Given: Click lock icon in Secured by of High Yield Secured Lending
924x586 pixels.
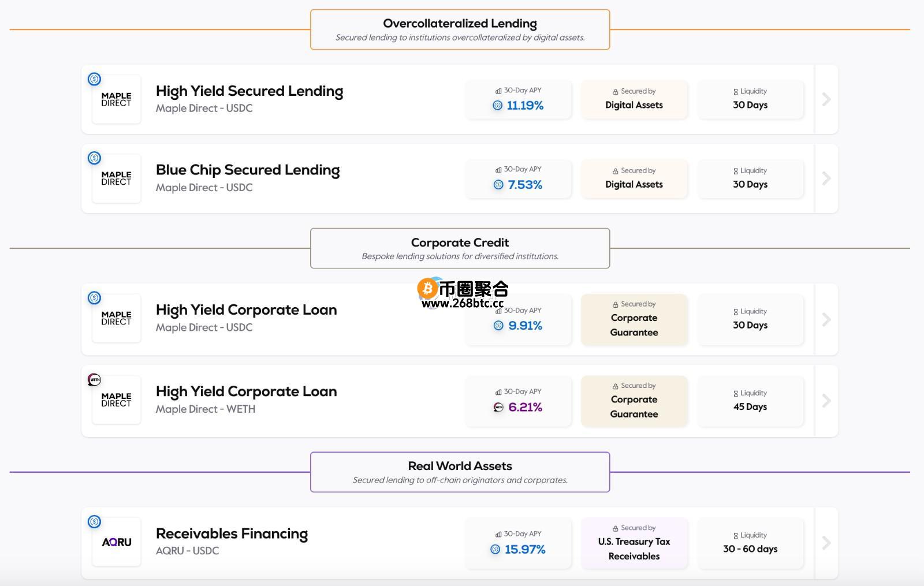Looking at the screenshot, I should [x=616, y=92].
